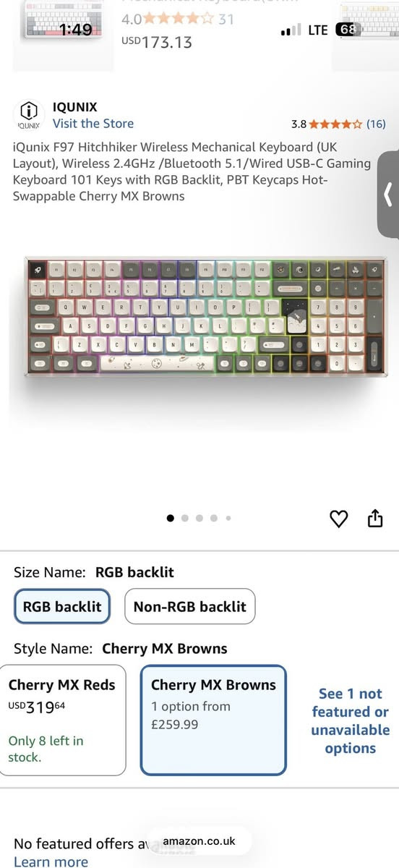The image size is (399, 868).
Task: See 1 not featured or unavailable options
Action: 350,720
